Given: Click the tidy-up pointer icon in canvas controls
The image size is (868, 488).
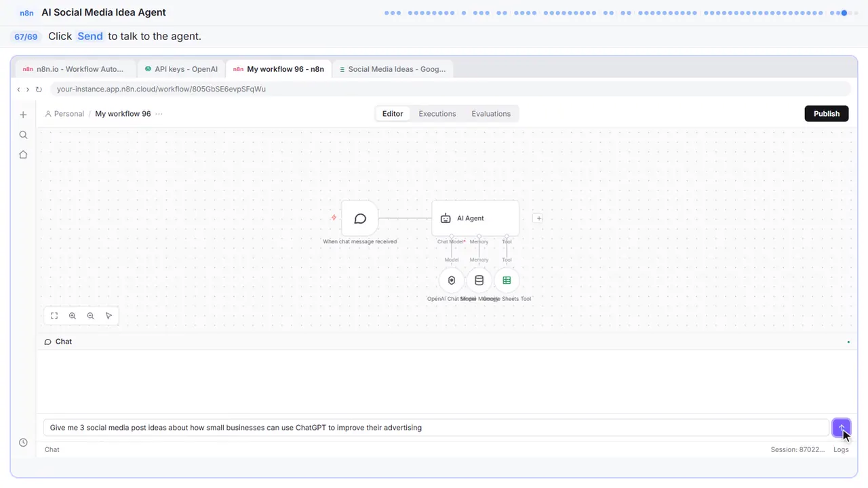Looking at the screenshot, I should (x=109, y=316).
